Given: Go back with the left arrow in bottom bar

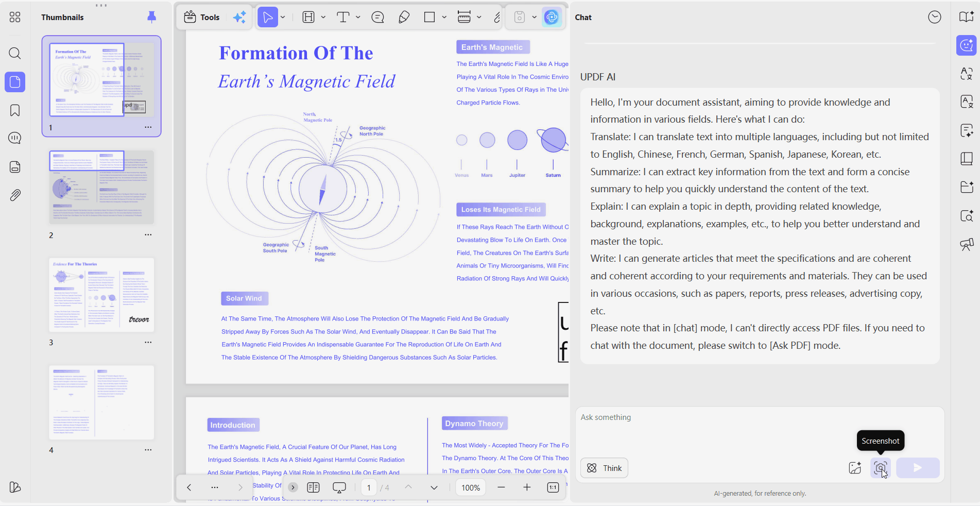Looking at the screenshot, I should click(x=189, y=487).
